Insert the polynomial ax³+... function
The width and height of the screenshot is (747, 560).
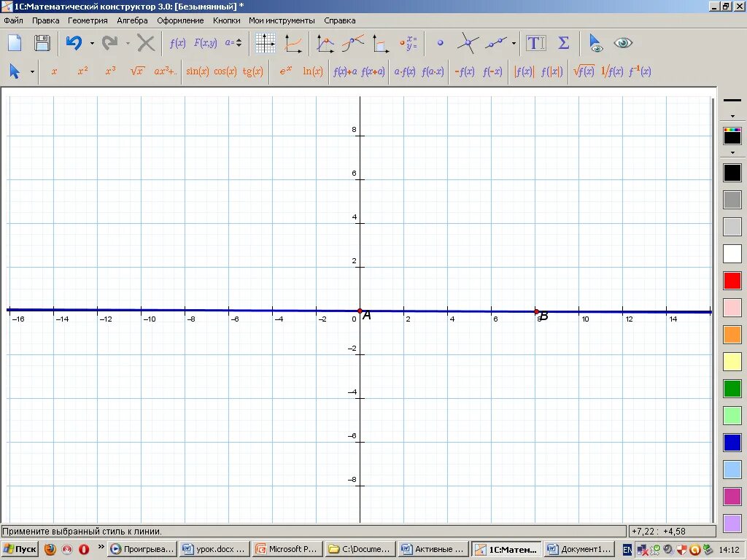tap(166, 71)
